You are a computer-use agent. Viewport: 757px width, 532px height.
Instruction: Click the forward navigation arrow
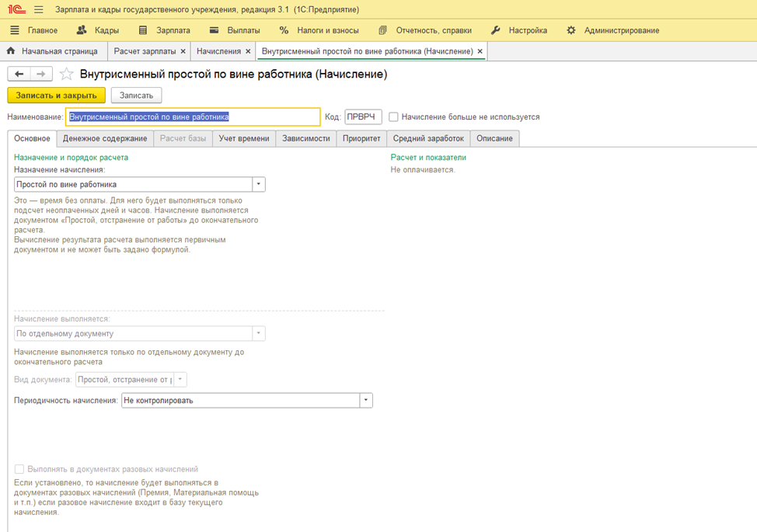point(41,74)
